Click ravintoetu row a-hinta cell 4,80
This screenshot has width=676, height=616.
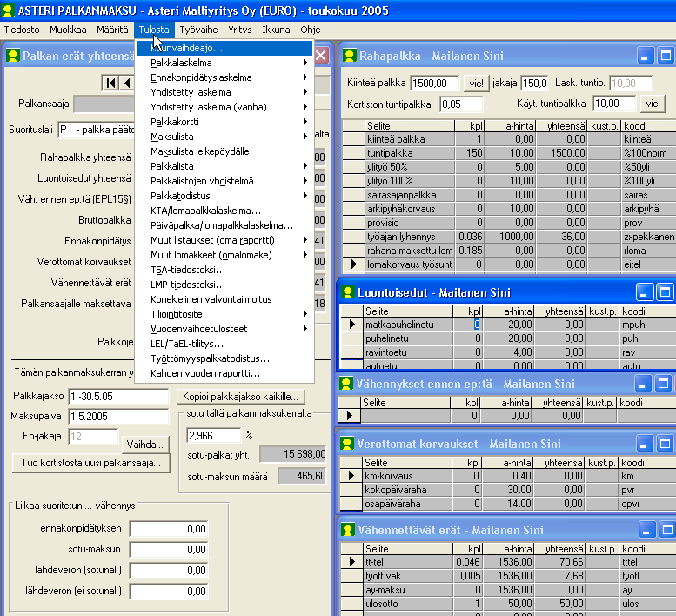coord(508,352)
